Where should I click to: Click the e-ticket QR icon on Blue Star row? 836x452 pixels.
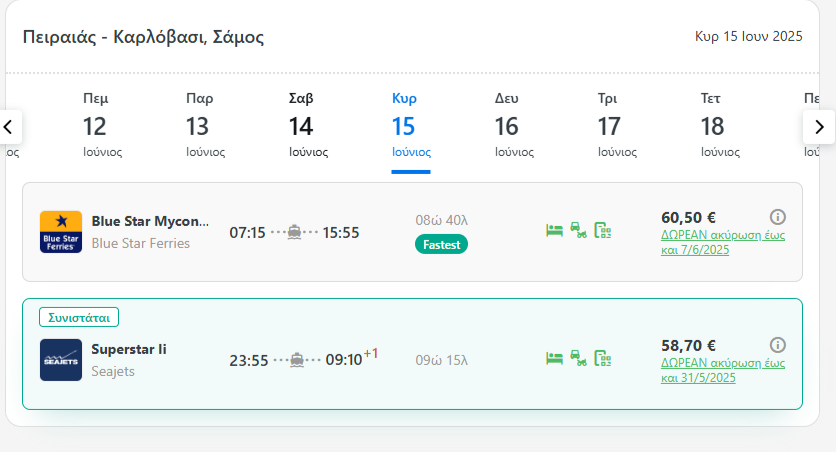coord(602,231)
